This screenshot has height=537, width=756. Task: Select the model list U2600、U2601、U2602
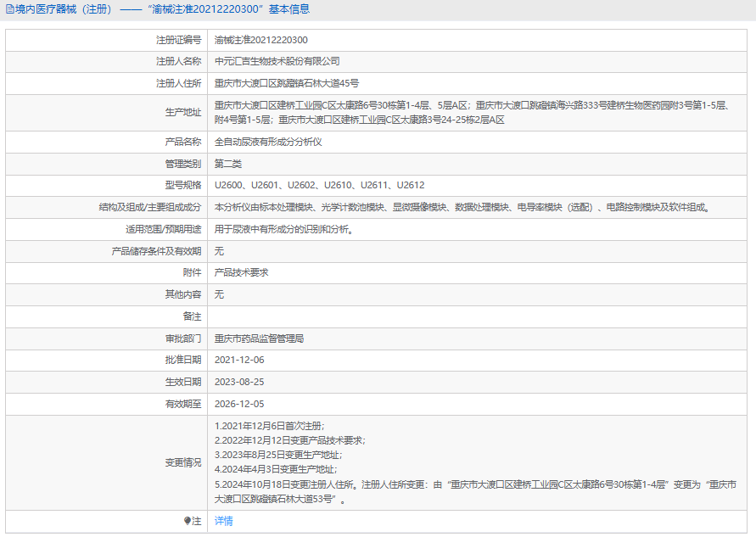(x=319, y=185)
